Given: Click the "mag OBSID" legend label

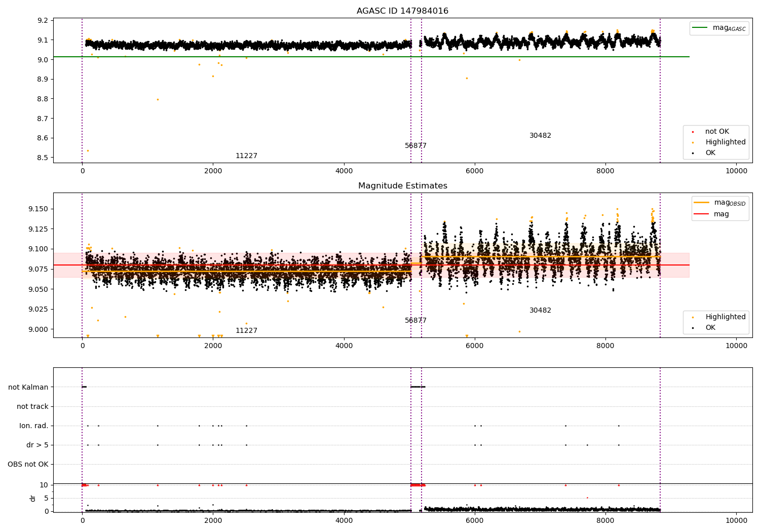Looking at the screenshot, I should tap(730, 203).
